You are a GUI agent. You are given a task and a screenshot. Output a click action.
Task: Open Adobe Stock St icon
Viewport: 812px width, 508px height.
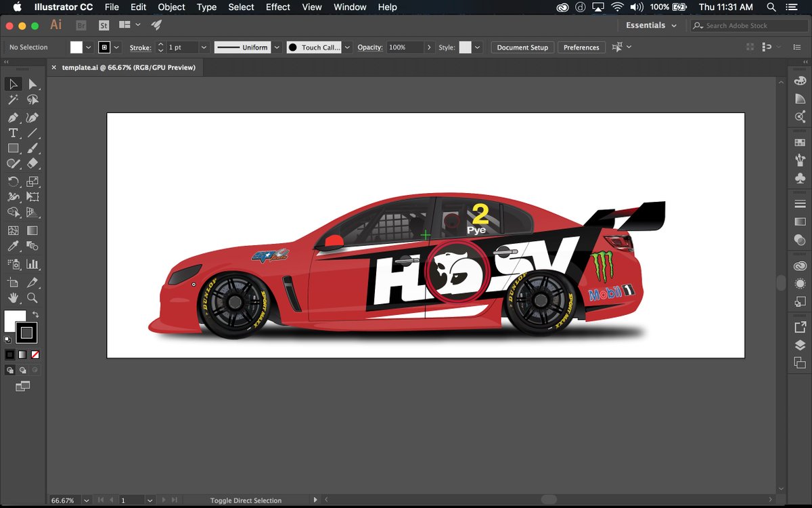coord(104,25)
